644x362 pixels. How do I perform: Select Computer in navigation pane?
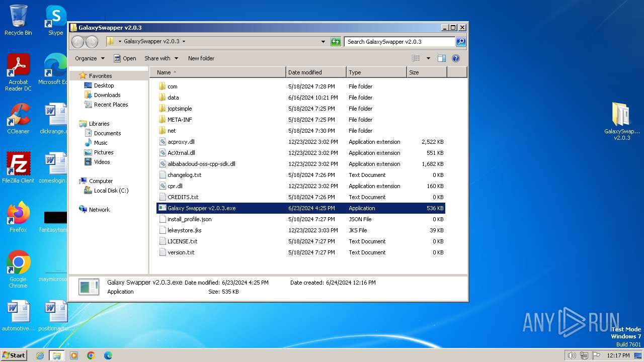point(101,181)
